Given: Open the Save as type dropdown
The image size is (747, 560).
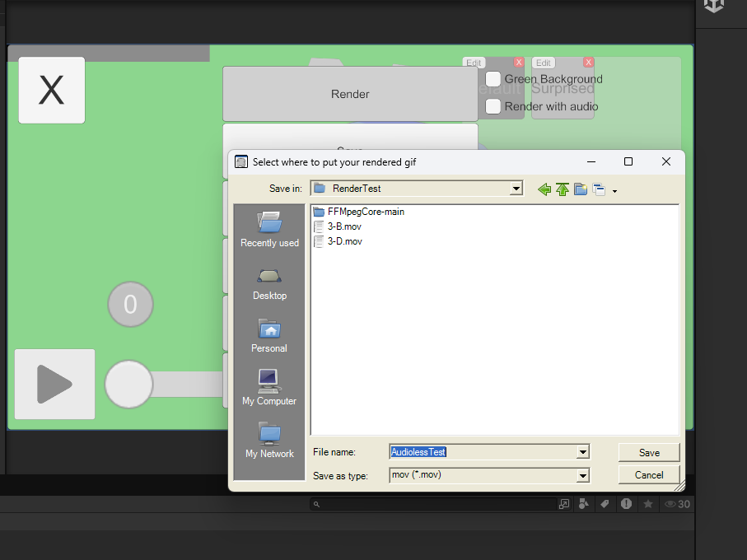Looking at the screenshot, I should 582,475.
